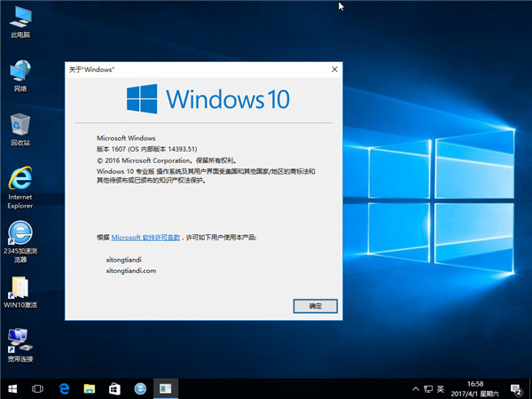Open the 此电脑 desktop icon
Viewport: 532px width, 399px height.
pyautogui.click(x=20, y=22)
